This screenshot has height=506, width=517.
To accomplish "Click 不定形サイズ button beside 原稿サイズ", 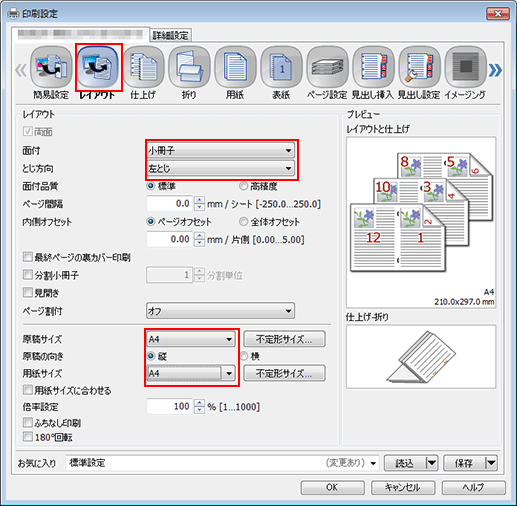I will coord(284,339).
